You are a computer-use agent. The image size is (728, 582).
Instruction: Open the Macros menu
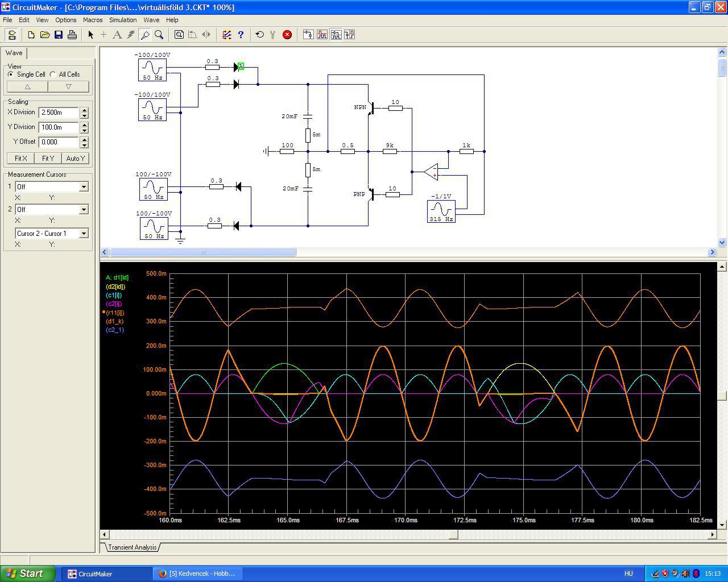[x=93, y=20]
